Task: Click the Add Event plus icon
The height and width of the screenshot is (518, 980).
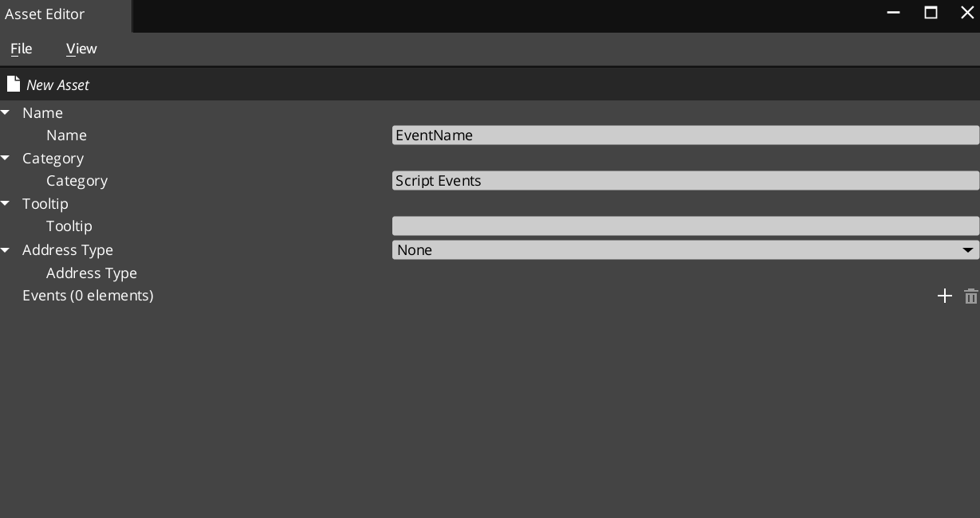Action: click(x=945, y=296)
